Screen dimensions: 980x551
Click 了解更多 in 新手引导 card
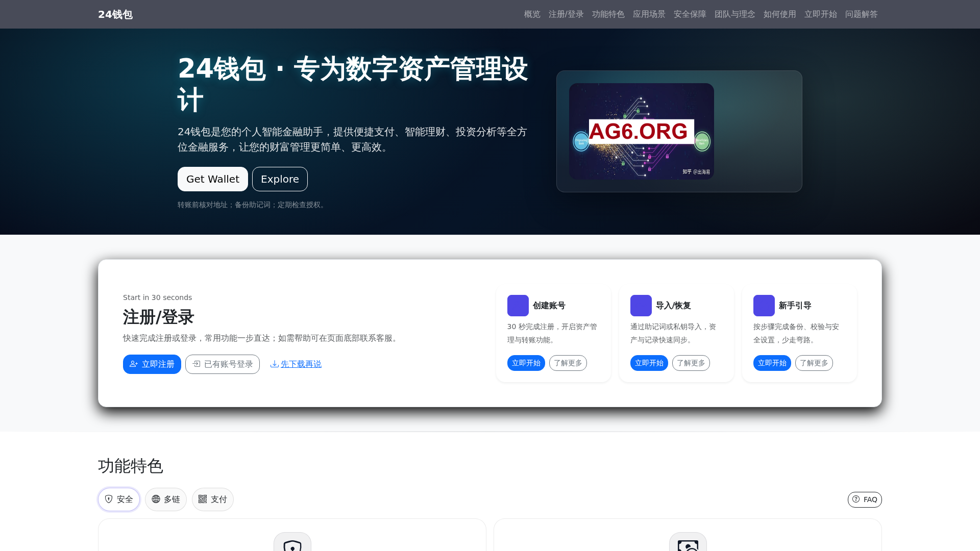pos(814,363)
